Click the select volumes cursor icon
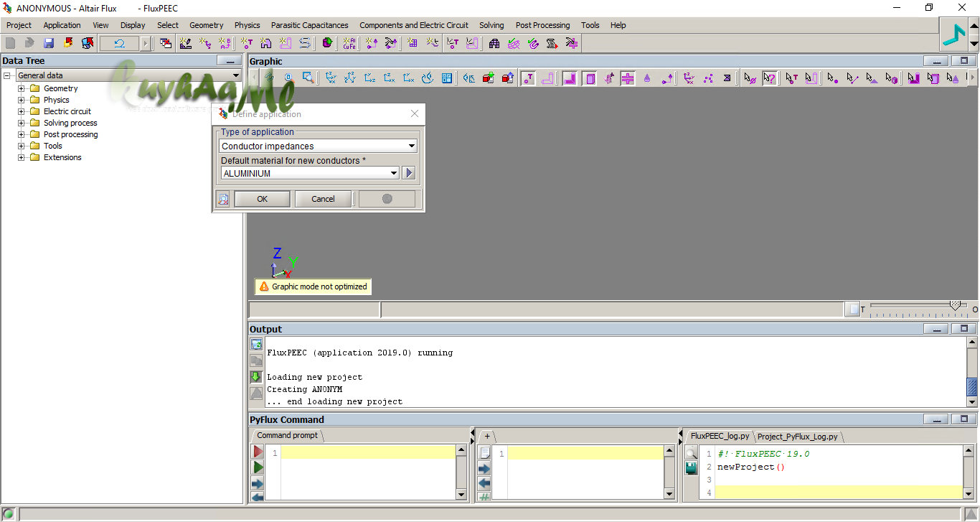Screen dimensions: 980x522 tap(891, 78)
